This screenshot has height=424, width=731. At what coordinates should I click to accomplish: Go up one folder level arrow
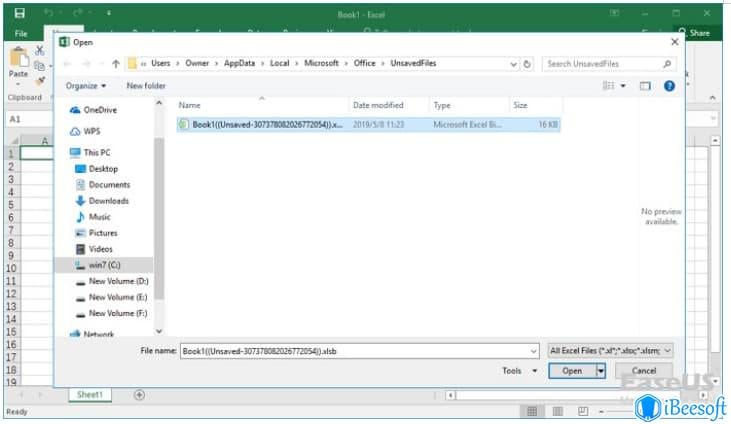coord(116,64)
